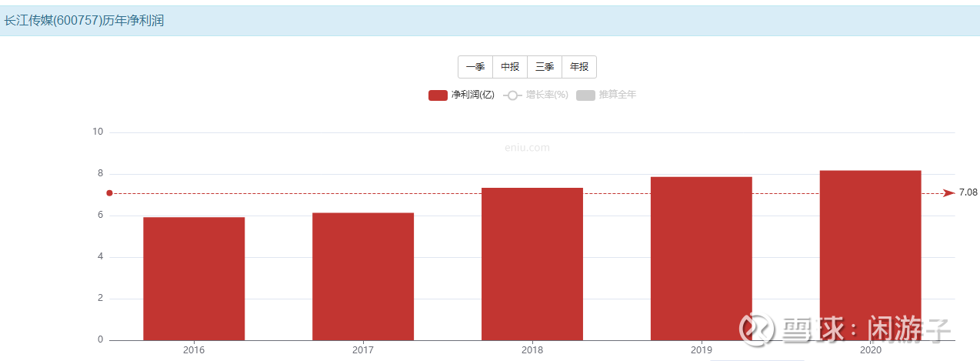Click the y-axis value 8
Image resolution: width=980 pixels, height=361 pixels.
pyautogui.click(x=100, y=173)
